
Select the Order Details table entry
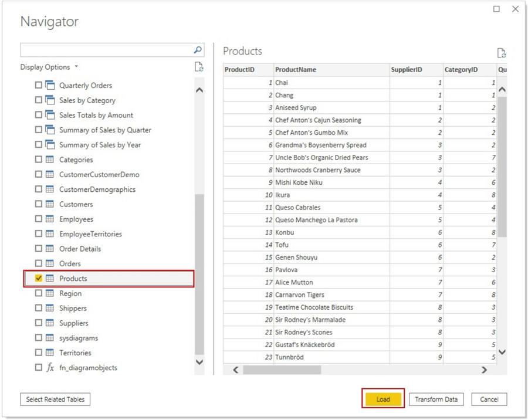click(x=80, y=249)
